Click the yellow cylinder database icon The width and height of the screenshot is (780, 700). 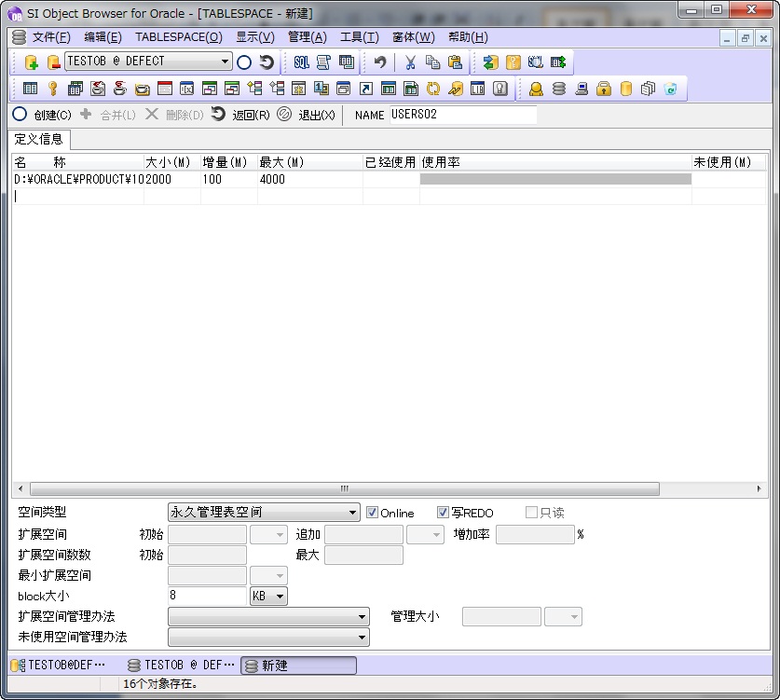(626, 89)
